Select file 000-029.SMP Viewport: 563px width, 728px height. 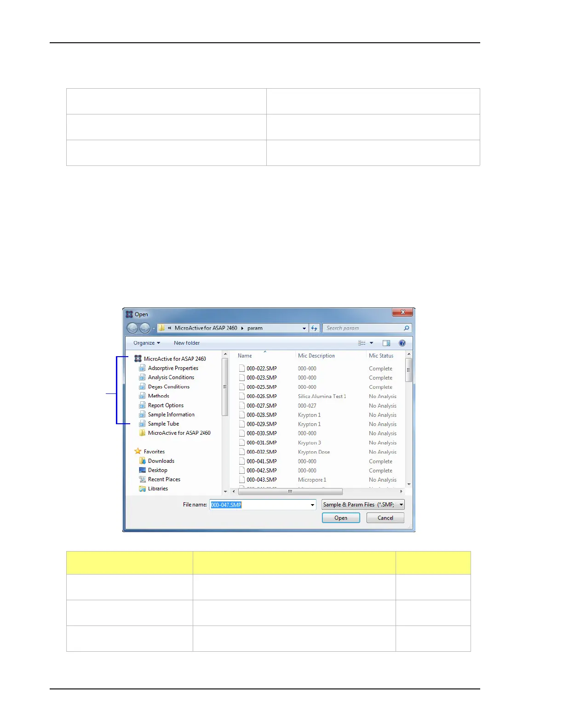click(x=261, y=424)
